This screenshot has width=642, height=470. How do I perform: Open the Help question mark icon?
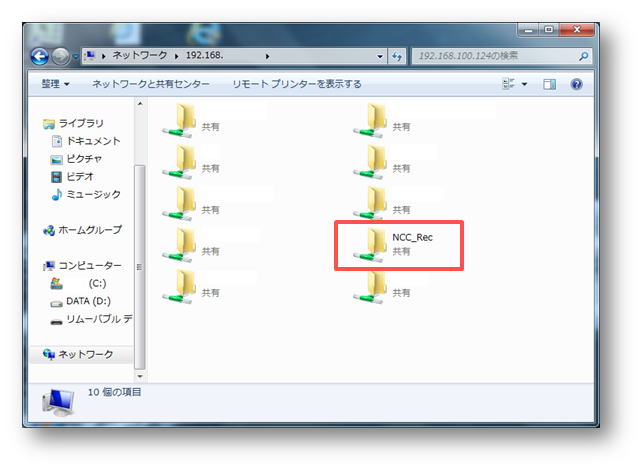576,84
